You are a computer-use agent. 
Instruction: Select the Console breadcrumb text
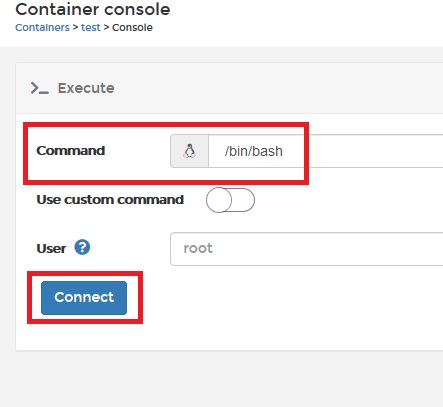coord(132,27)
